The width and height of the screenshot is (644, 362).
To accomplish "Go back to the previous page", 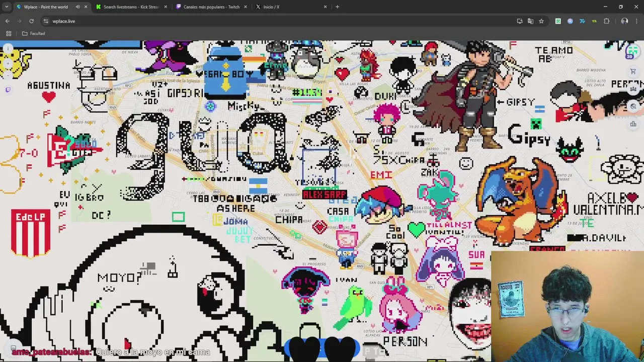I will [8, 21].
